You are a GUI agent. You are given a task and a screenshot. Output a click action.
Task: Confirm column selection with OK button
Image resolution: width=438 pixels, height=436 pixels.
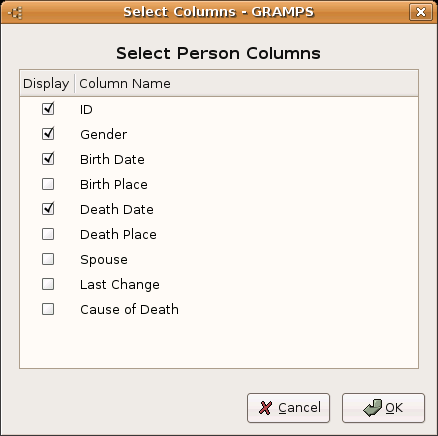click(x=383, y=408)
